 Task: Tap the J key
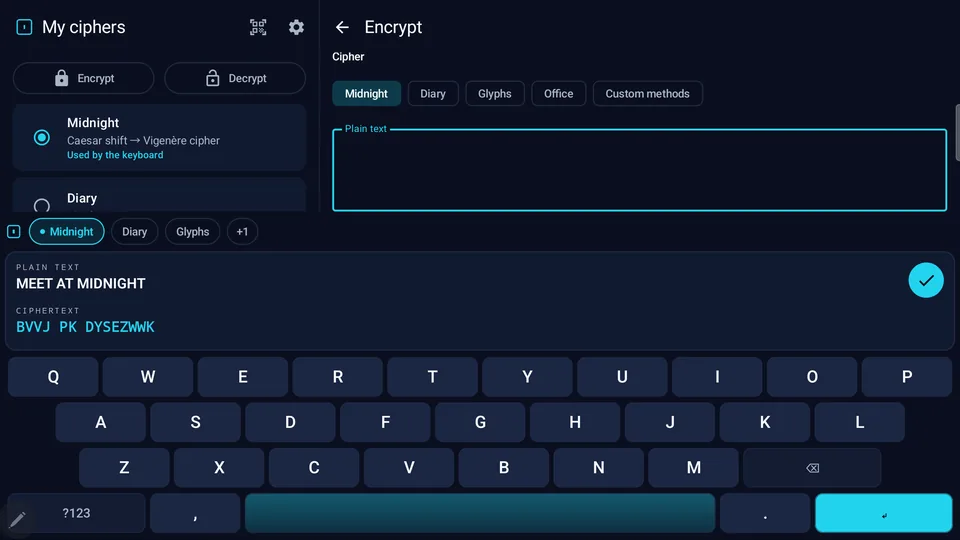(x=670, y=422)
